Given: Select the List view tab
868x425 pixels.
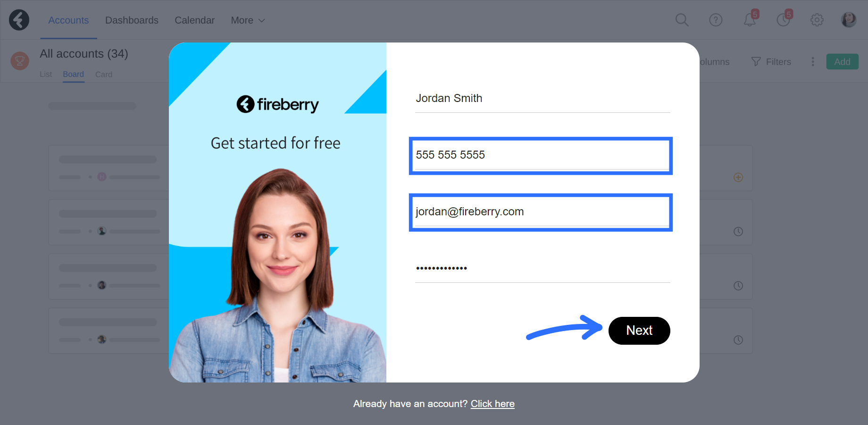Looking at the screenshot, I should (46, 75).
